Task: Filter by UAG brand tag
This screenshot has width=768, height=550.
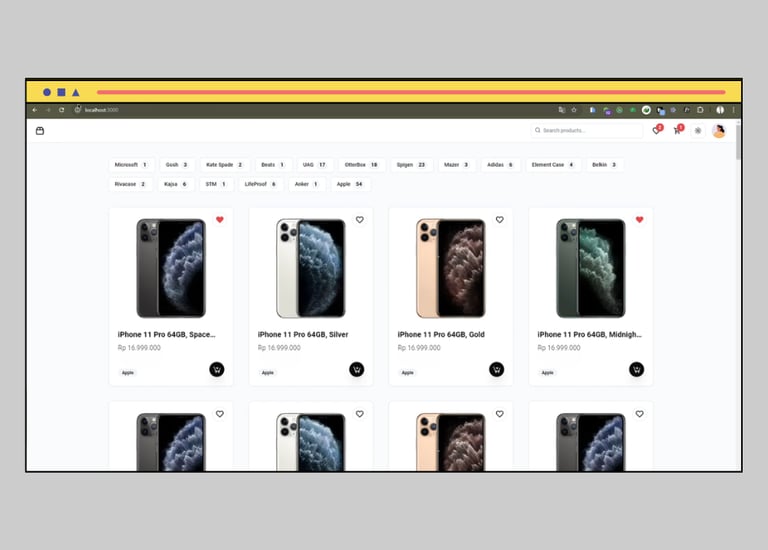Action: point(315,165)
